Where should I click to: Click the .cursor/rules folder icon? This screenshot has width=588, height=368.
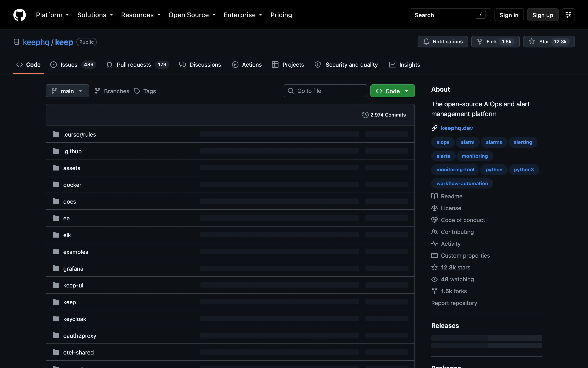click(x=56, y=134)
